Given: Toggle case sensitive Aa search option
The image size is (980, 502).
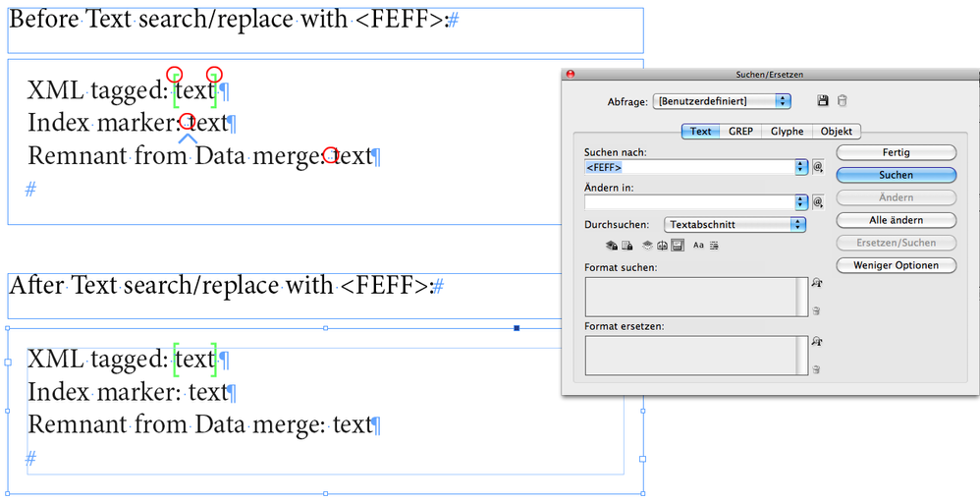Looking at the screenshot, I should coord(698,245).
